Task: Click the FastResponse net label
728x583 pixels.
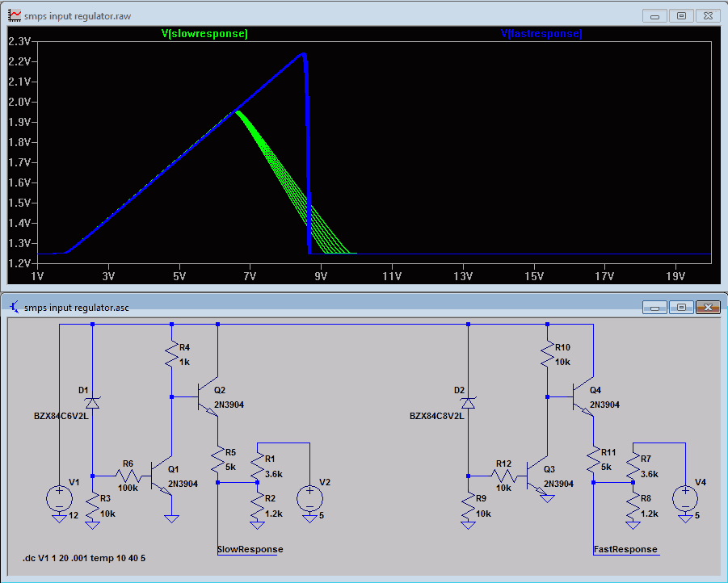Action: (x=625, y=549)
